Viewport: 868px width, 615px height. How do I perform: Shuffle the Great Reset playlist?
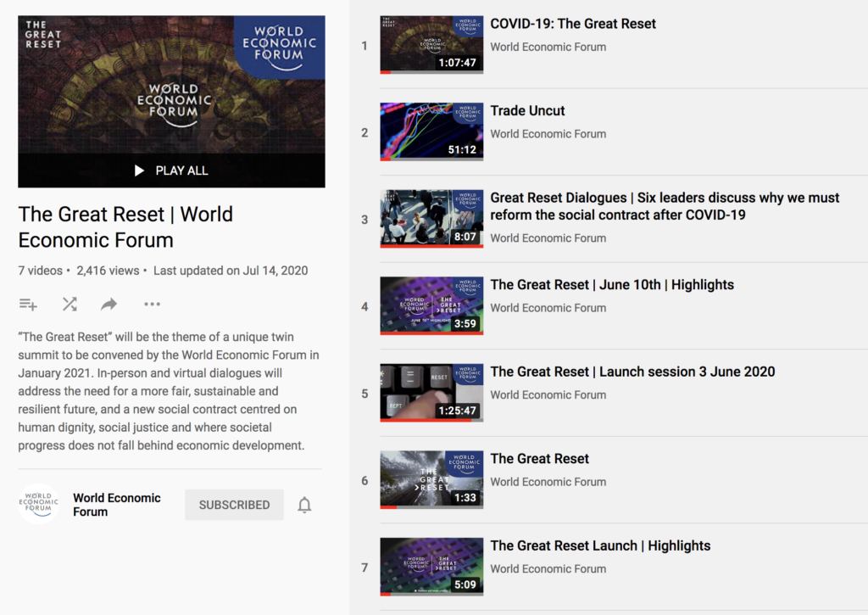coord(70,305)
